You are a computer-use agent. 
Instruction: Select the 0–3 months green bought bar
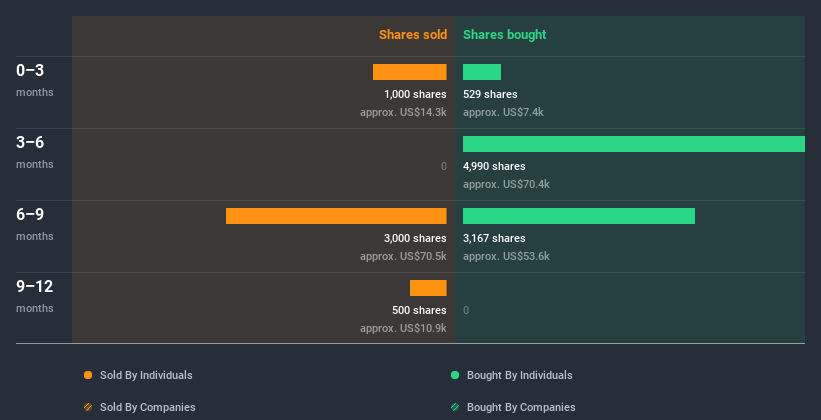482,72
